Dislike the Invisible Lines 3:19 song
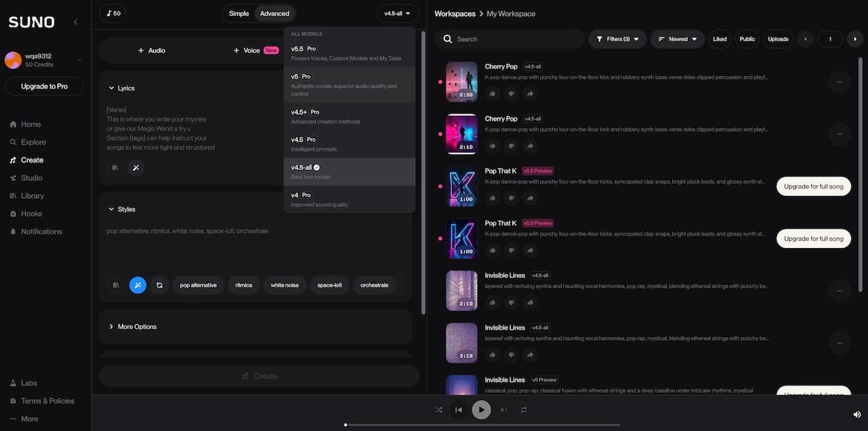This screenshot has height=431, width=868. (511, 354)
